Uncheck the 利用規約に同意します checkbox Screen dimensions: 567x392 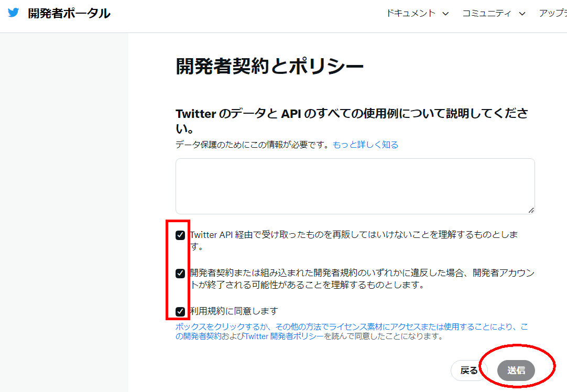[x=180, y=311]
